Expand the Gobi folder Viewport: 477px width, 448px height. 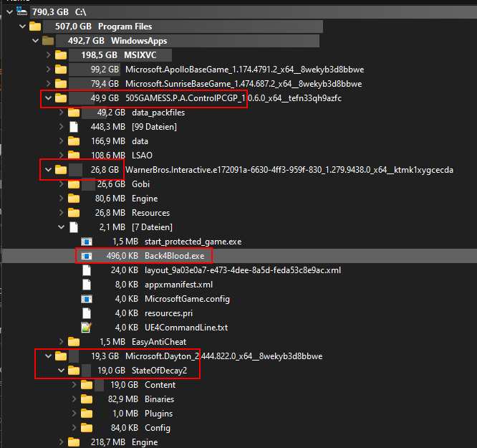(61, 184)
